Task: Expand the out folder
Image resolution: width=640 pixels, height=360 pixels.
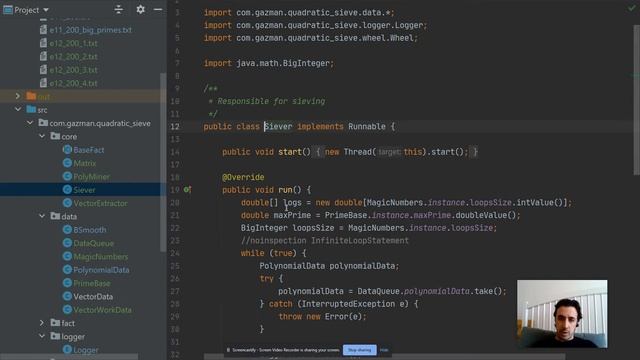Action: (x=18, y=96)
